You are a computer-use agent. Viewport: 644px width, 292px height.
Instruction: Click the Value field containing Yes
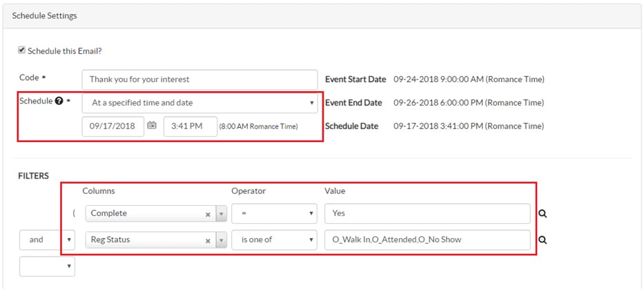pyautogui.click(x=427, y=214)
